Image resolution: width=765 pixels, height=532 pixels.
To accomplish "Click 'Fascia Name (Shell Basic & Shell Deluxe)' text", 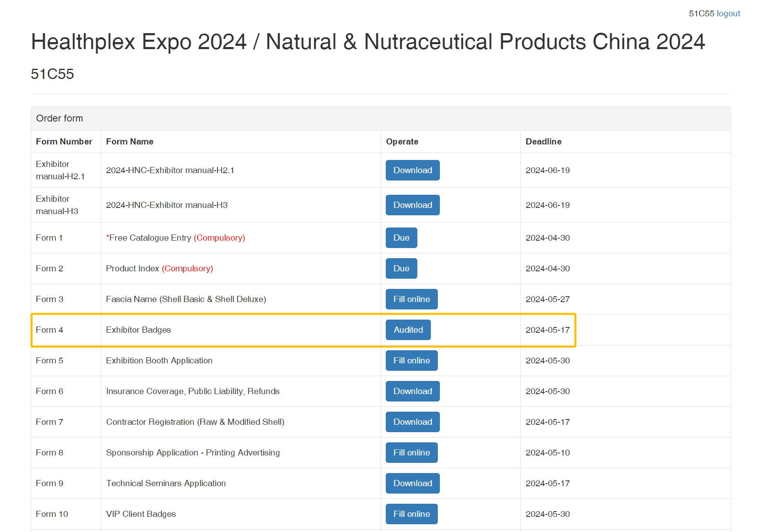I will (x=186, y=299).
